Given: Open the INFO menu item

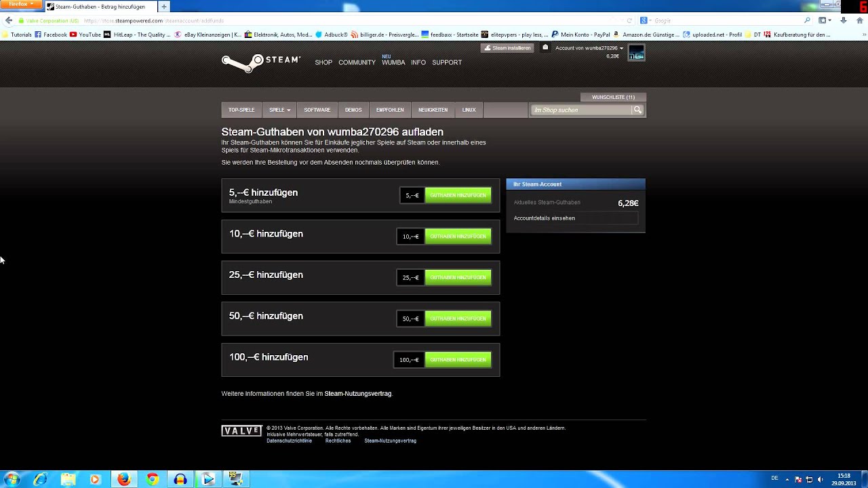Looking at the screenshot, I should click(418, 62).
